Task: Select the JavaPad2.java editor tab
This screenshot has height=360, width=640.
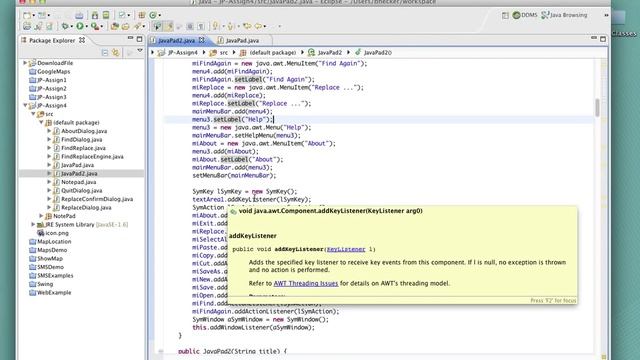Action: pyautogui.click(x=176, y=40)
